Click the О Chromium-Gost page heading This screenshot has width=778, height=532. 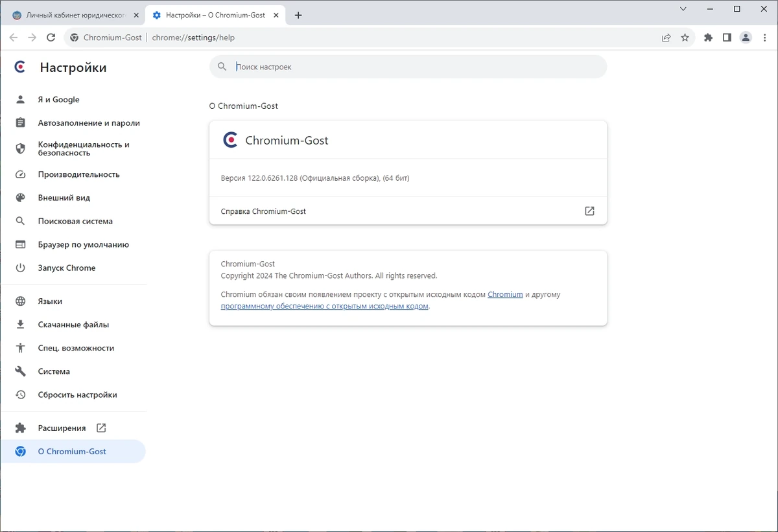(243, 106)
